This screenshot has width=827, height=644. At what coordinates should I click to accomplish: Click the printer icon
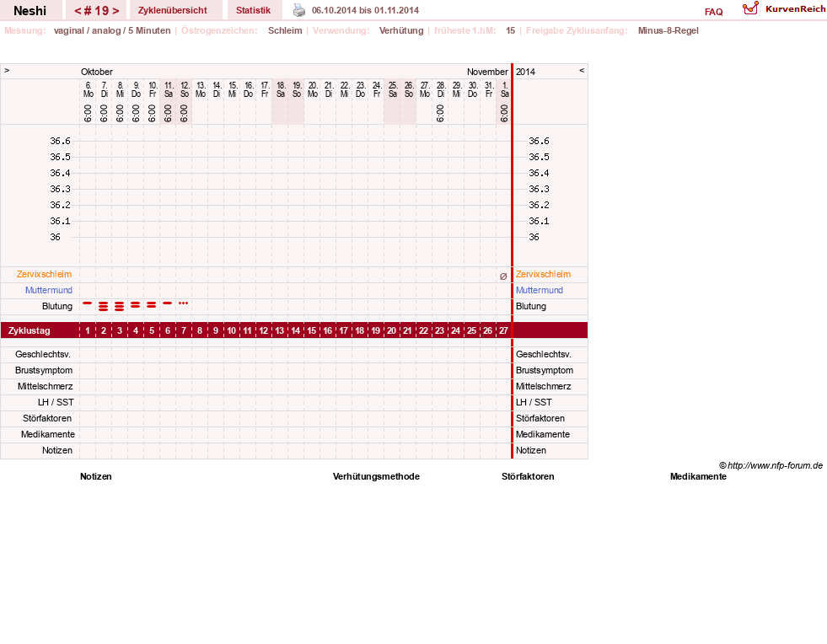pos(299,10)
